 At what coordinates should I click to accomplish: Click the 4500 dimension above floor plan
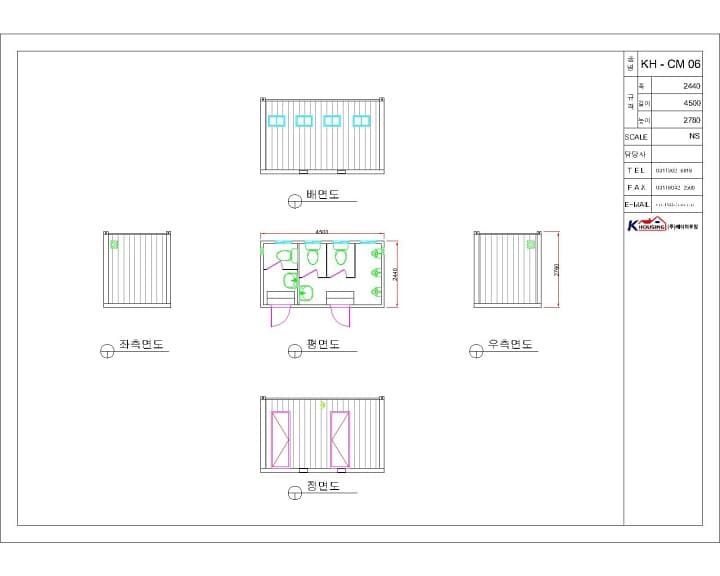[322, 232]
